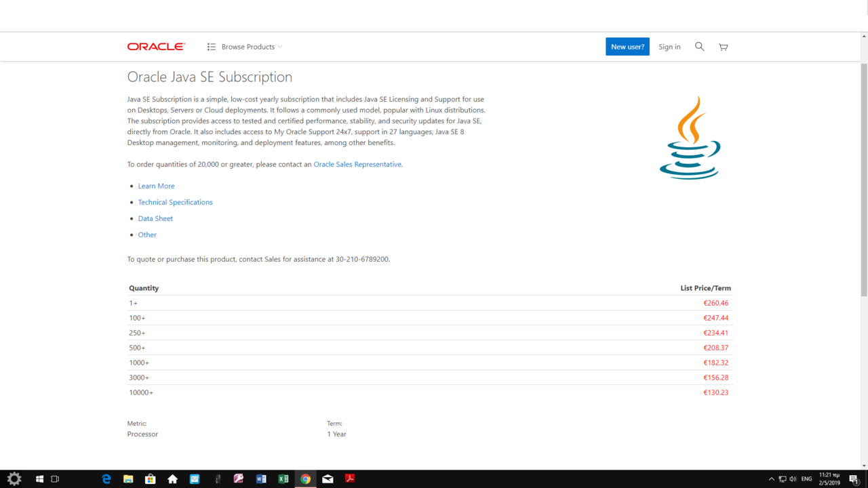
Task: Show hidden system tray icons
Action: click(771, 479)
